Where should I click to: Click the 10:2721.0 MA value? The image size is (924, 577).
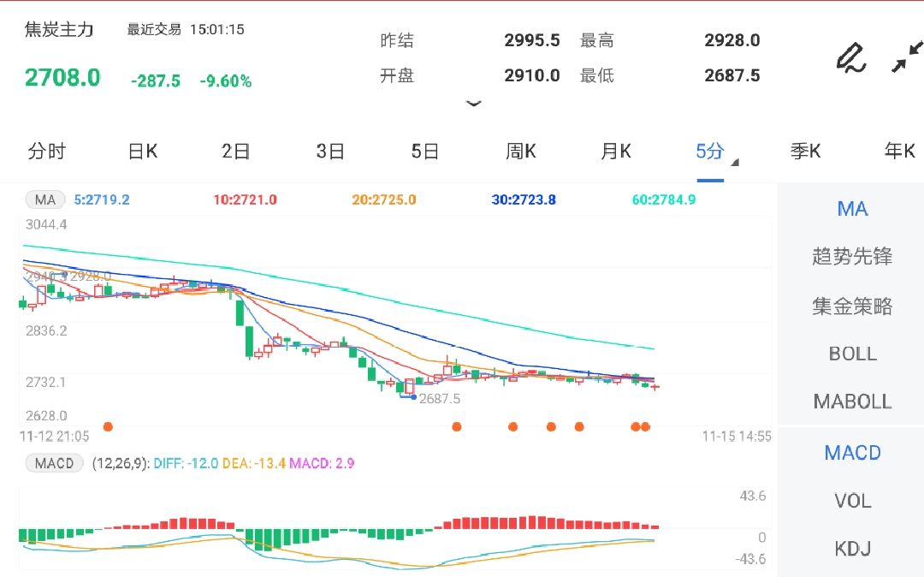tap(245, 199)
